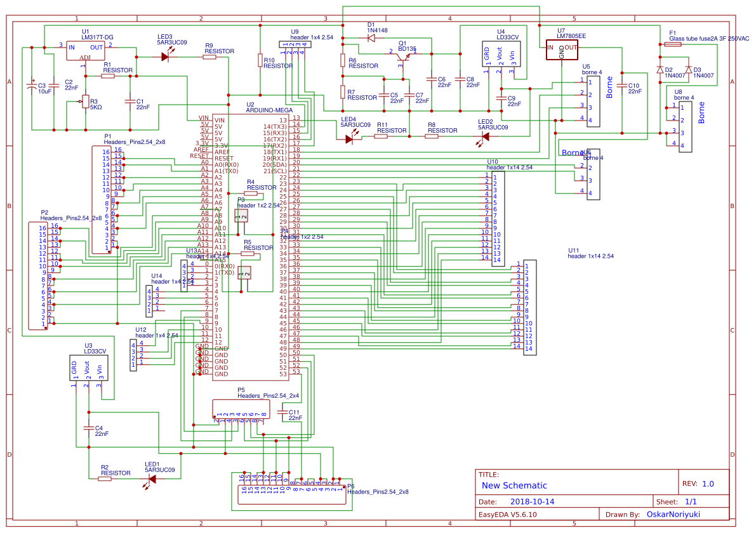Select the F1 glass tube fuse symbol
The width and height of the screenshot is (756, 533).
(673, 44)
